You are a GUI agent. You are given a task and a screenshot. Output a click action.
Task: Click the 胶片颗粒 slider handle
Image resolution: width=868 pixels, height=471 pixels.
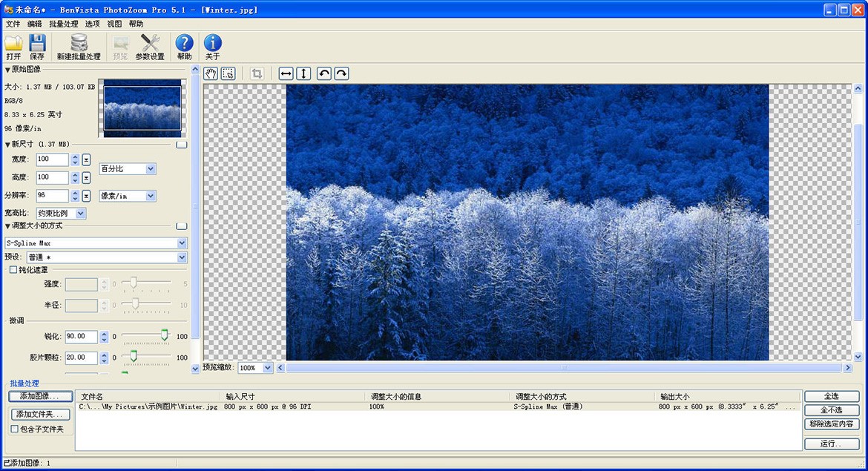point(134,356)
